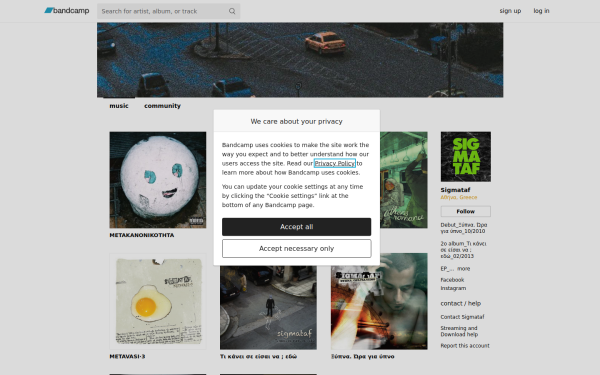Open the METAVASI-3 album cover with egg
Screen dimensions: 600x375
158,301
